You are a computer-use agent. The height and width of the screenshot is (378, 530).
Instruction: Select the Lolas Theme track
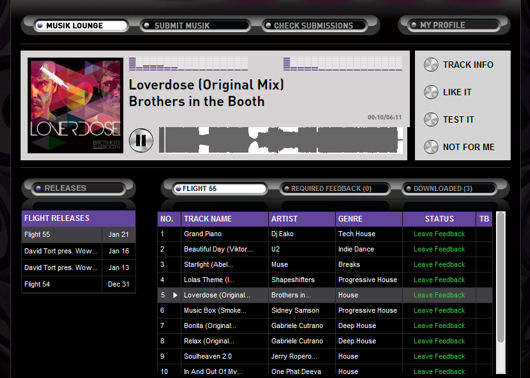point(209,280)
